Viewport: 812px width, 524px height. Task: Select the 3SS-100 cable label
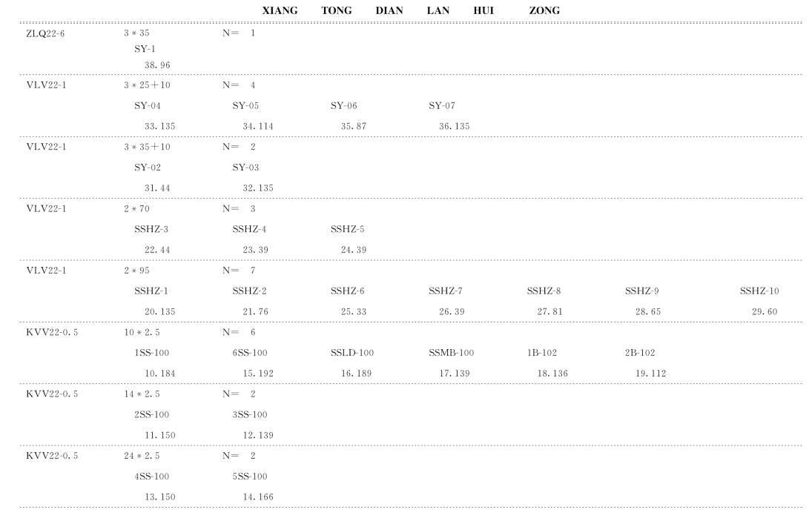250,415
